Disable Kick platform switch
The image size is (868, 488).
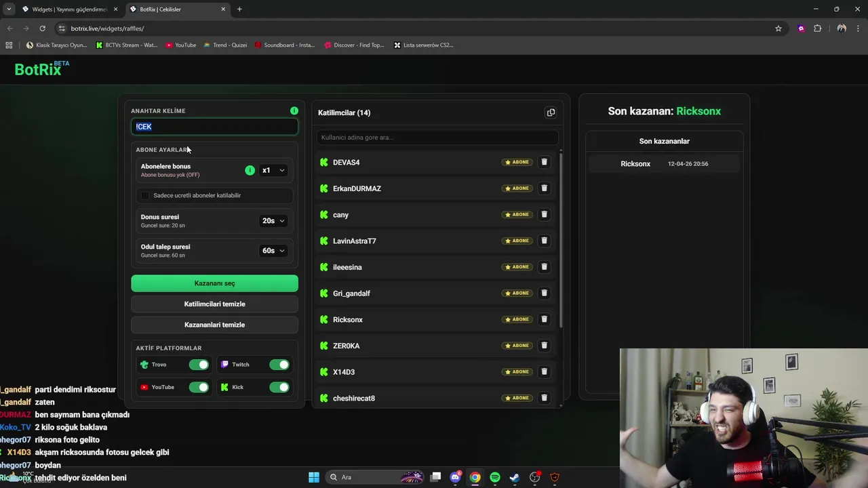click(x=279, y=387)
